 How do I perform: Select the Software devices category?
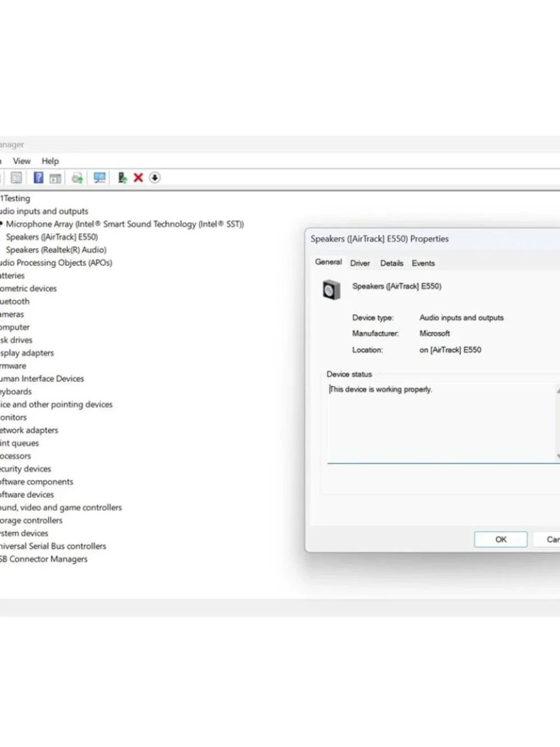(27, 495)
